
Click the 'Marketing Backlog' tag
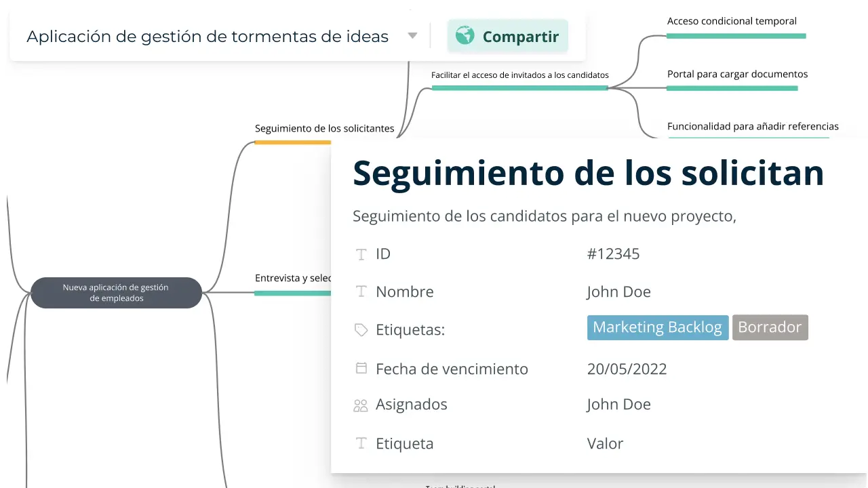click(x=658, y=327)
